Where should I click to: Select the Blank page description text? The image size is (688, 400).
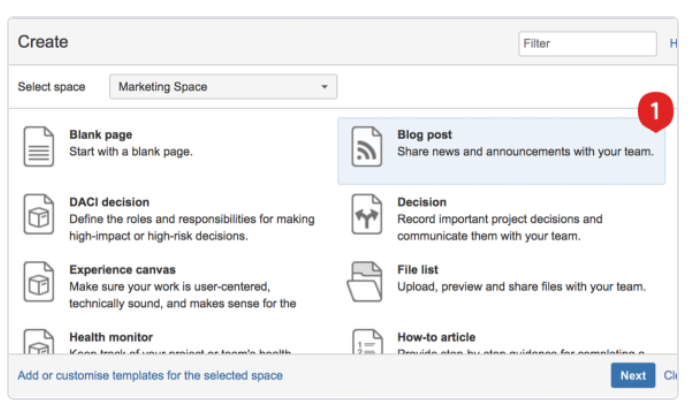tap(130, 152)
